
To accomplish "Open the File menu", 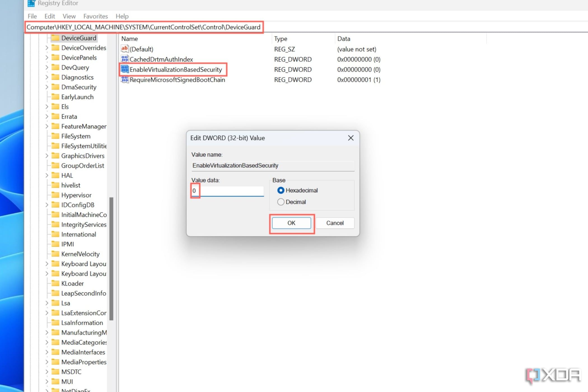I will (32, 16).
